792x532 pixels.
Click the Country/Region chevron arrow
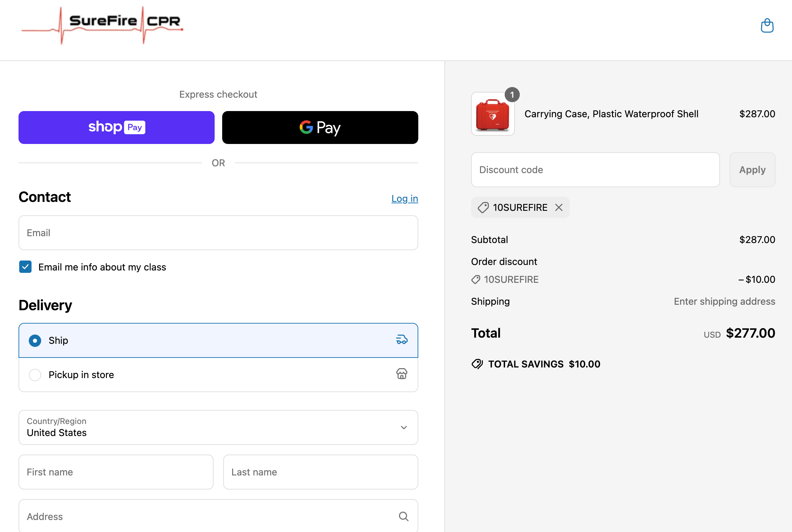pyautogui.click(x=404, y=427)
